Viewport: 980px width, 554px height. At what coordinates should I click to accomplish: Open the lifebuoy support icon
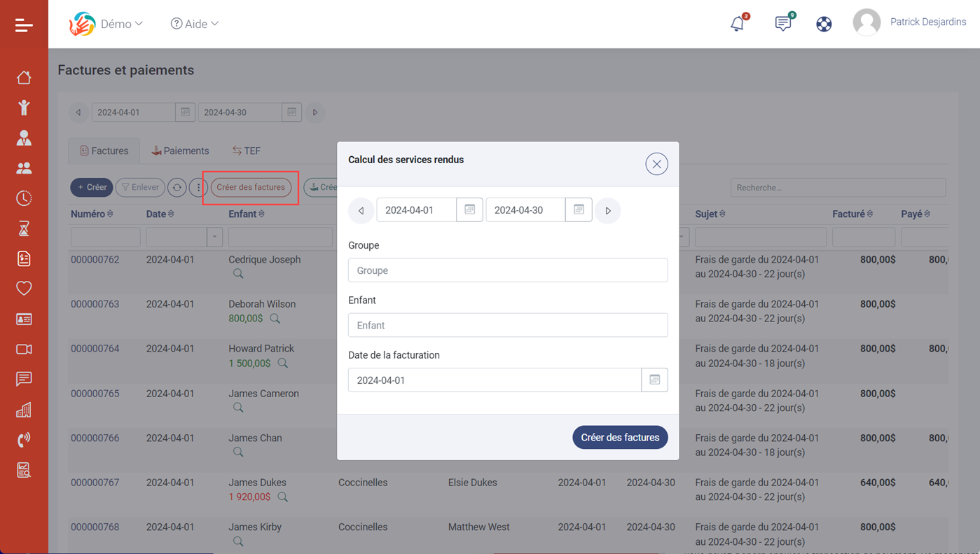pos(824,24)
